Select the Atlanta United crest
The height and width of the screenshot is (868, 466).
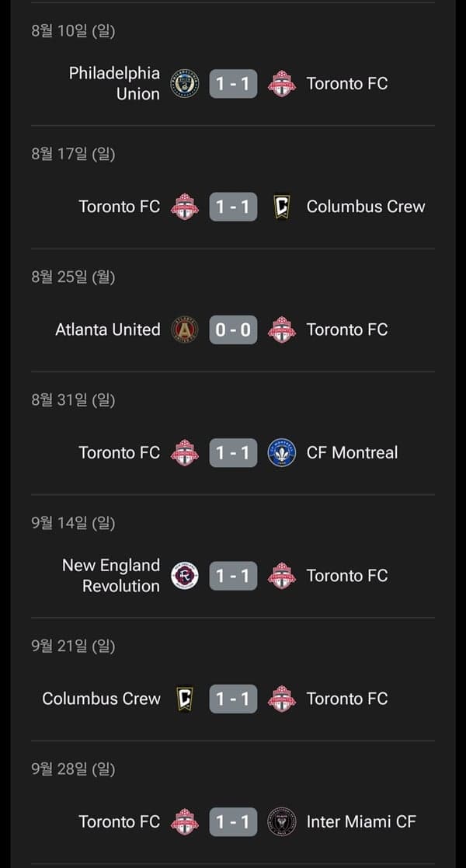coord(184,329)
